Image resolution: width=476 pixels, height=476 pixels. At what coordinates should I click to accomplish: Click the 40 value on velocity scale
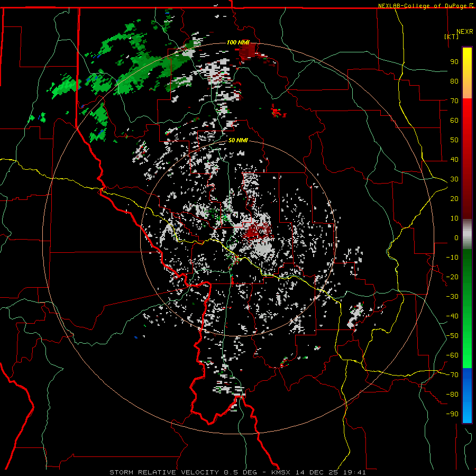point(454,160)
